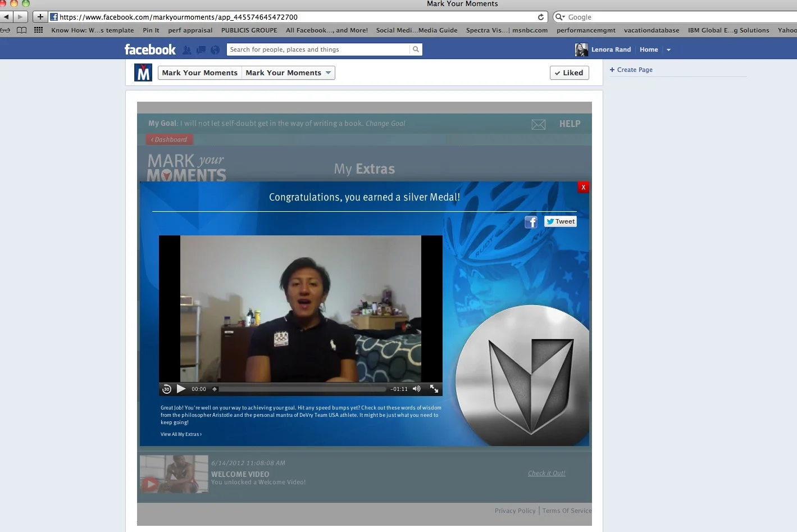Show bookmarks book icon
Image resolution: width=797 pixels, height=532 pixels.
pyautogui.click(x=21, y=30)
